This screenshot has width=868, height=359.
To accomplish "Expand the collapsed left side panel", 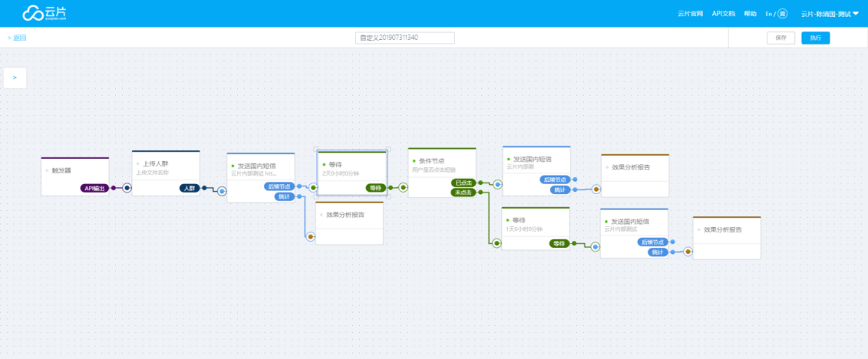I will click(15, 77).
